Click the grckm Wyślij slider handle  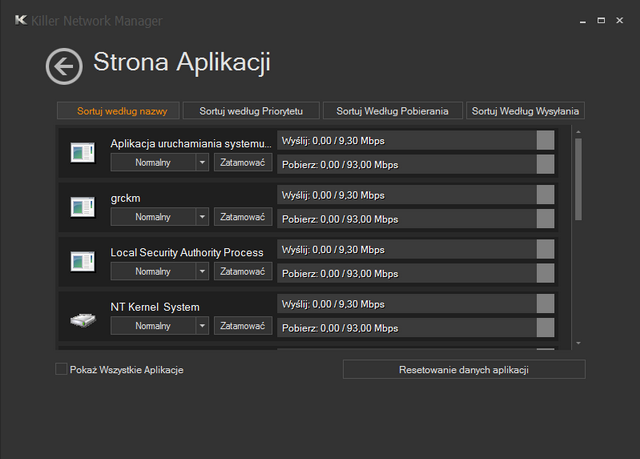[545, 195]
